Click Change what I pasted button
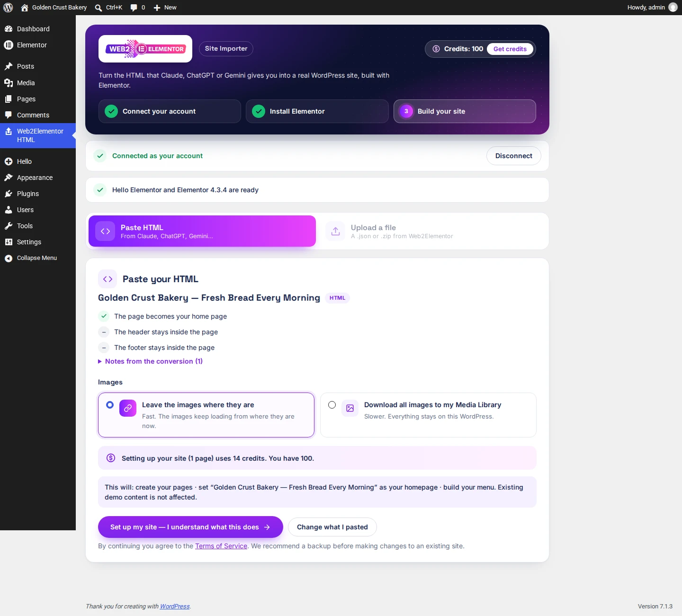This screenshot has width=682, height=616. [x=332, y=527]
